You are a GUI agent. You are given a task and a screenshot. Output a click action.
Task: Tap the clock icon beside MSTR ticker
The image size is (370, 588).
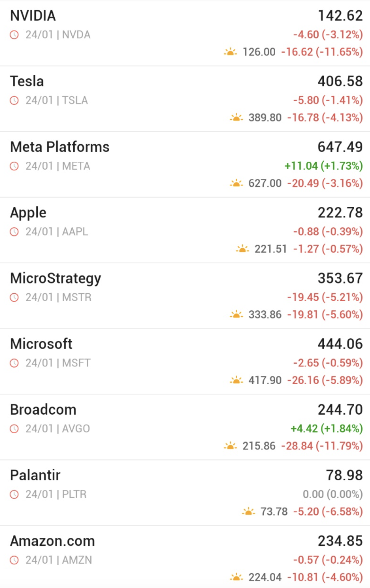point(14,297)
